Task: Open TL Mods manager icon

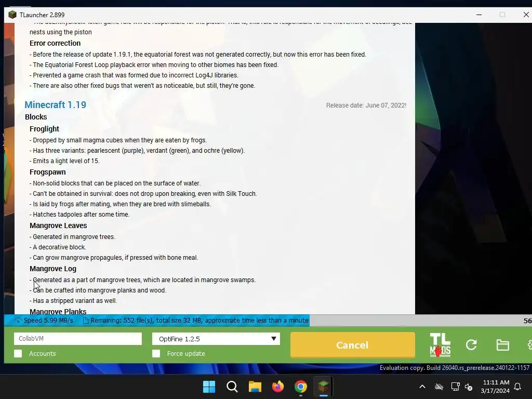Action: pyautogui.click(x=440, y=345)
